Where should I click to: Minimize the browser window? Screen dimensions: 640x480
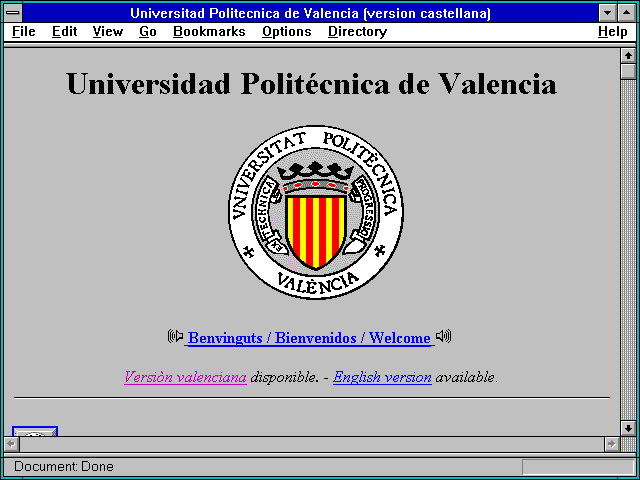pos(608,13)
